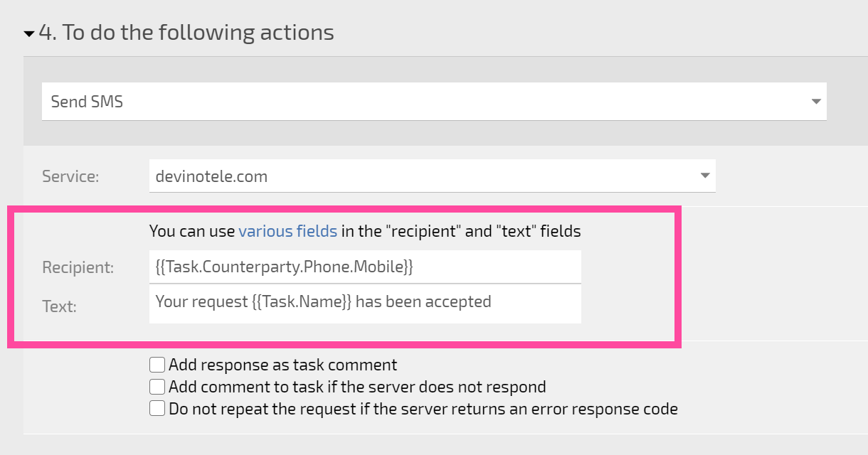
Task: Click the 'Service:' label
Action: click(70, 176)
